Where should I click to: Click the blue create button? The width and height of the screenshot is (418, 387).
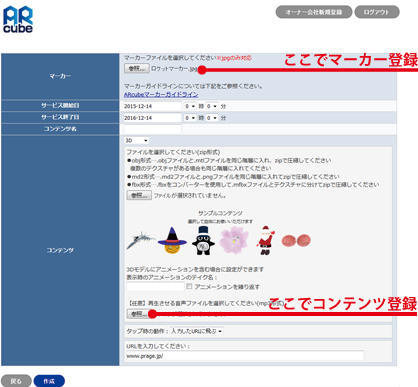(x=49, y=381)
